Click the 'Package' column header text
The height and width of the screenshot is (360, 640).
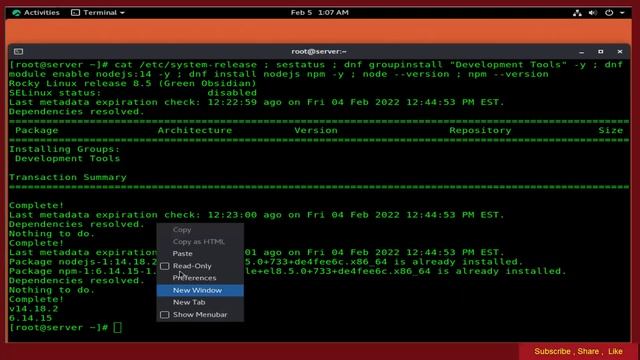[x=37, y=131]
